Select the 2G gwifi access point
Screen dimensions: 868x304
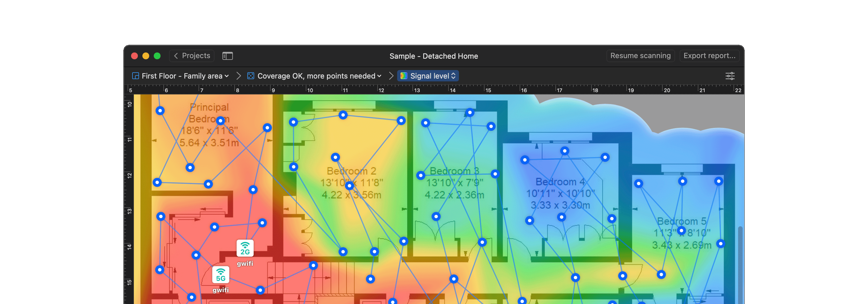click(x=245, y=248)
